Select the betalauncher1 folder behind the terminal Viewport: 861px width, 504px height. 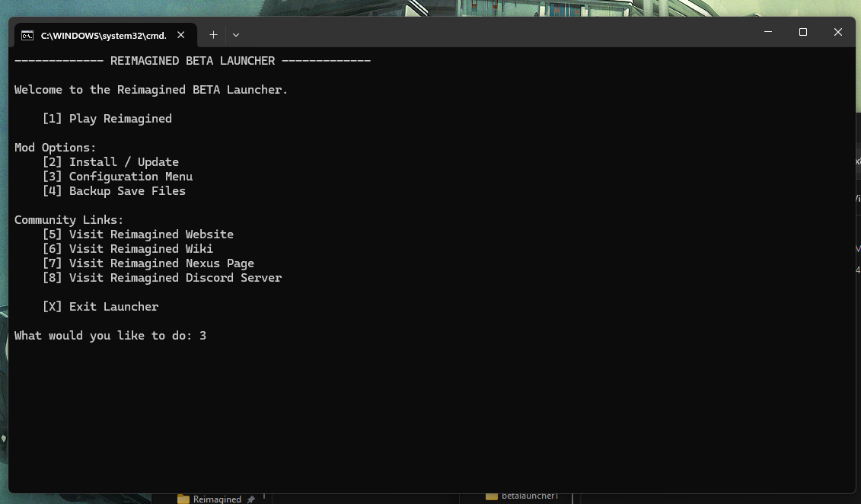pyautogui.click(x=522, y=496)
